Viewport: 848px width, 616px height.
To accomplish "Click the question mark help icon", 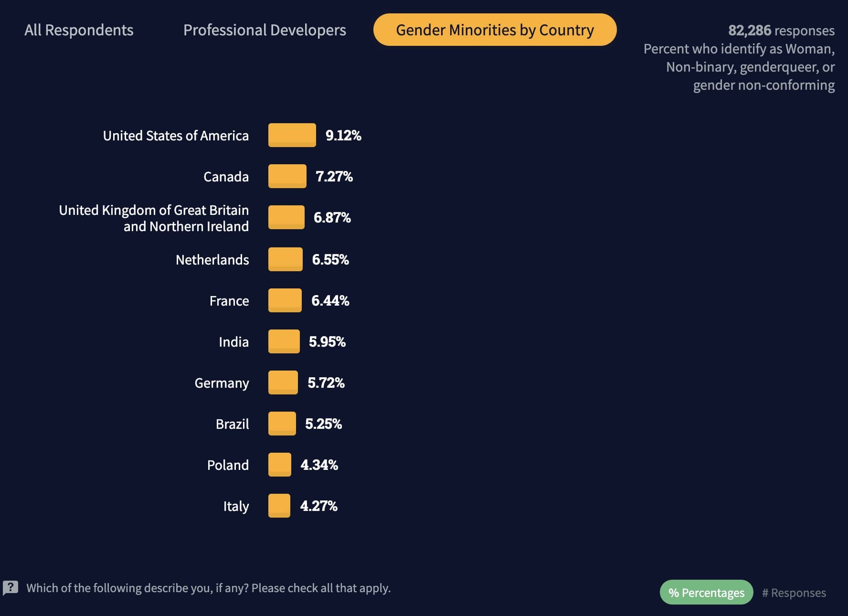I will [x=11, y=588].
